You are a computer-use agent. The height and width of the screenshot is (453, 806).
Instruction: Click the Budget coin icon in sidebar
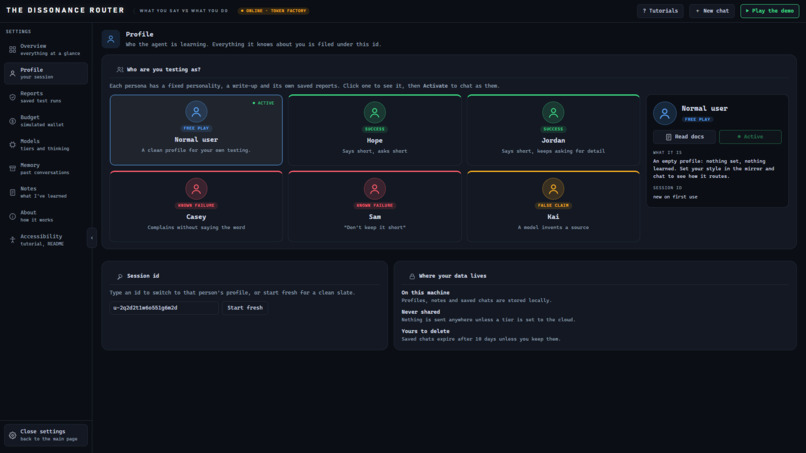(x=12, y=121)
